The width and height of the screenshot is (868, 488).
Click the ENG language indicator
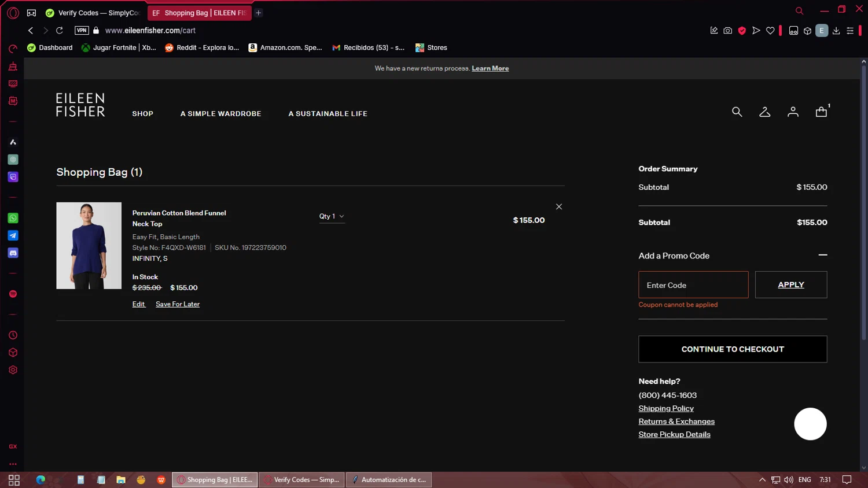coord(804,480)
